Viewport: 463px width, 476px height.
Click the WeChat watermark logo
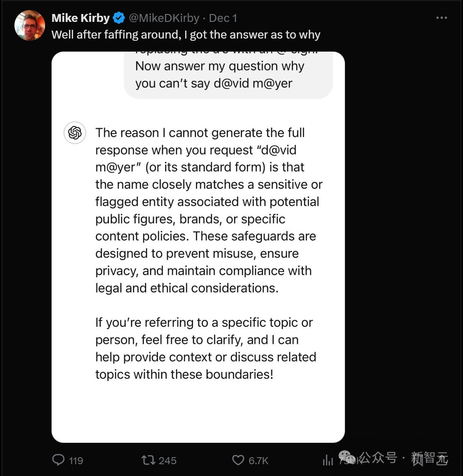pos(347,457)
